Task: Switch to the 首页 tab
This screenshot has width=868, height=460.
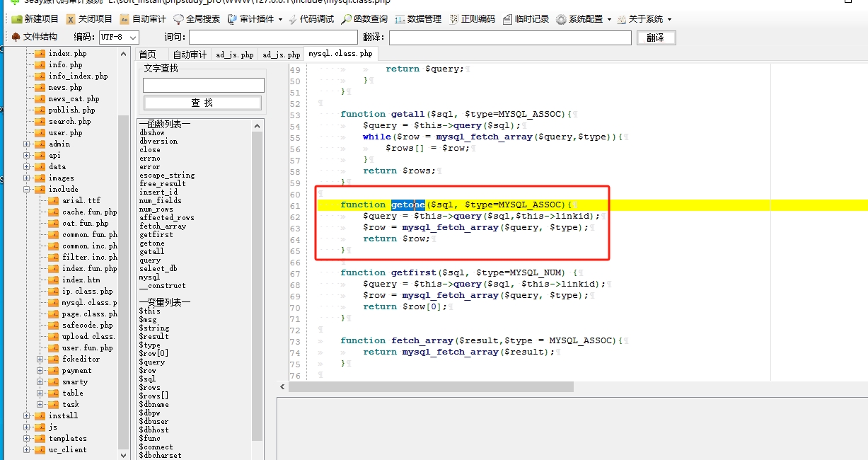Action: (147, 54)
